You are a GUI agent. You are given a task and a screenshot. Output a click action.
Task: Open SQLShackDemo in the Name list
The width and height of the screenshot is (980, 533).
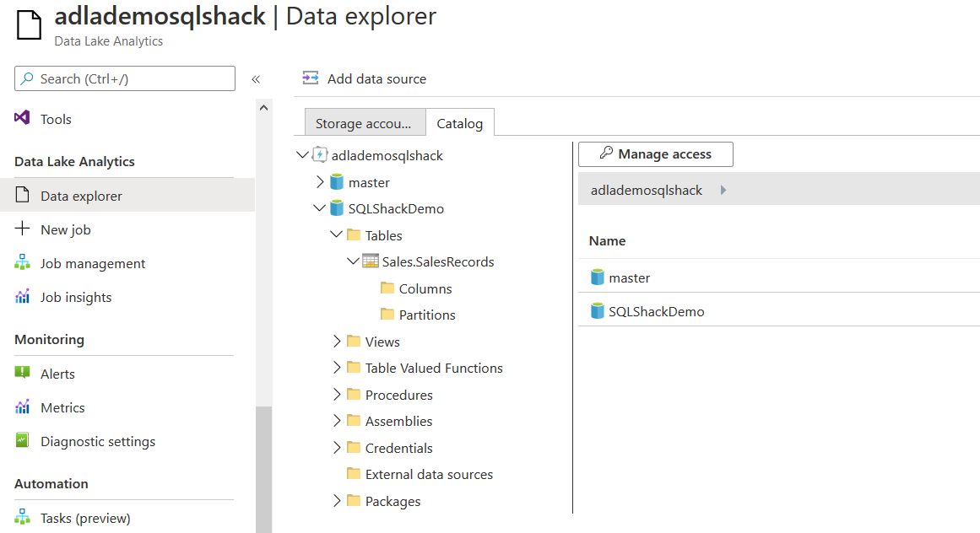656,311
